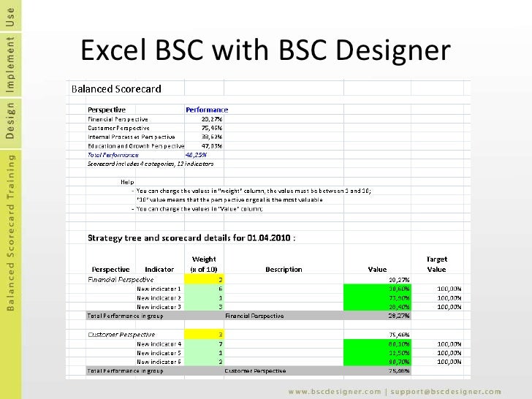Select the help line about the 'weight' column
This screenshot has width=532, height=399.
[x=254, y=191]
